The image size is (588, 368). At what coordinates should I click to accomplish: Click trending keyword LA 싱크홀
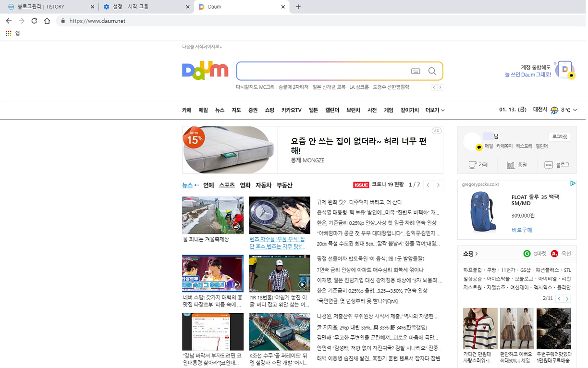[x=359, y=87]
